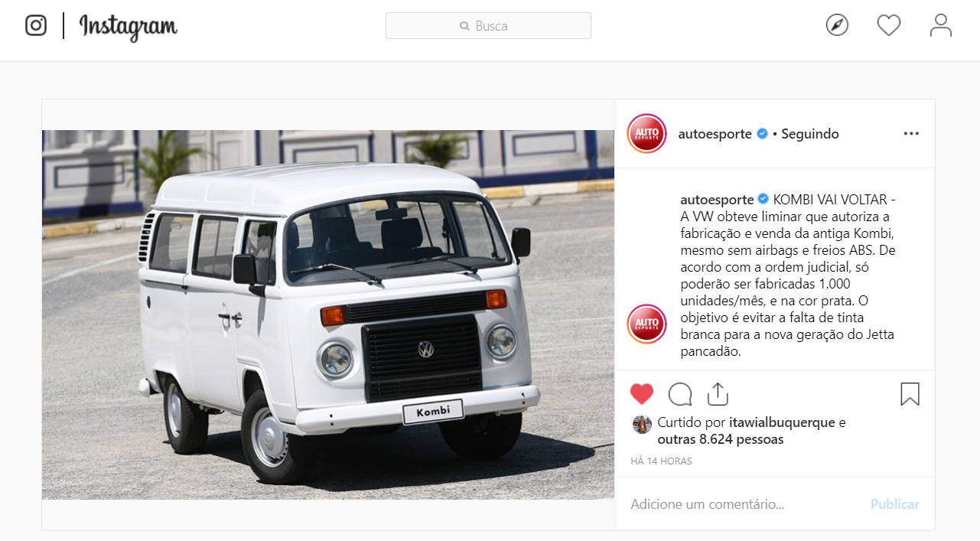Viewport: 980px width, 541px height.
Task: Click the Publicar button
Action: (x=895, y=504)
